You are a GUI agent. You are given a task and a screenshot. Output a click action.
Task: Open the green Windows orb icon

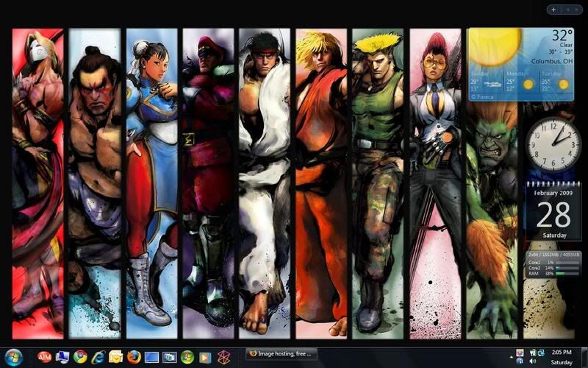pyautogui.click(x=187, y=356)
